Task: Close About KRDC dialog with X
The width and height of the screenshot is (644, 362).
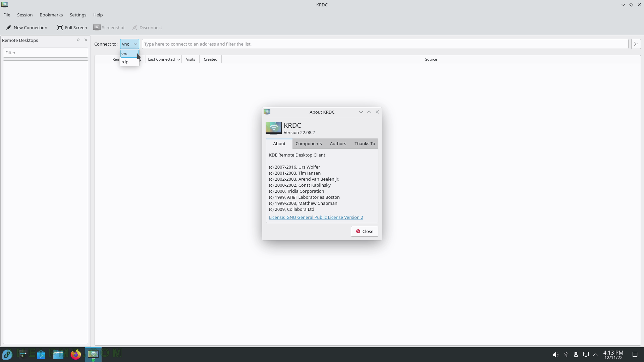Action: click(377, 112)
